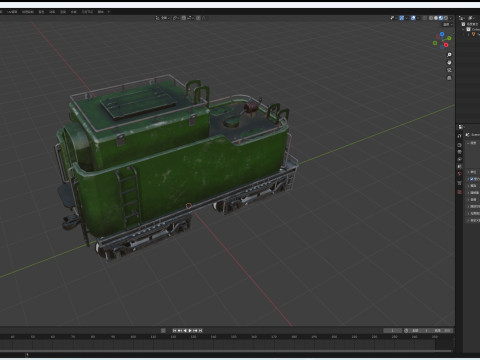Open the World properties tab
Image resolution: width=480 pixels, height=360 pixels.
pyautogui.click(x=459, y=173)
